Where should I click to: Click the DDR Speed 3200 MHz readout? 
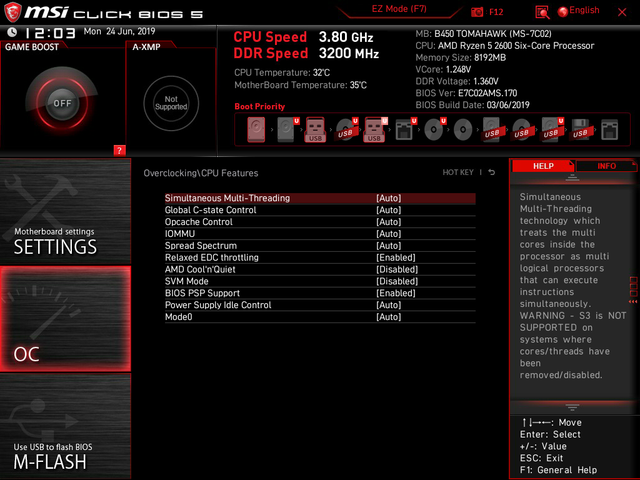click(306, 53)
